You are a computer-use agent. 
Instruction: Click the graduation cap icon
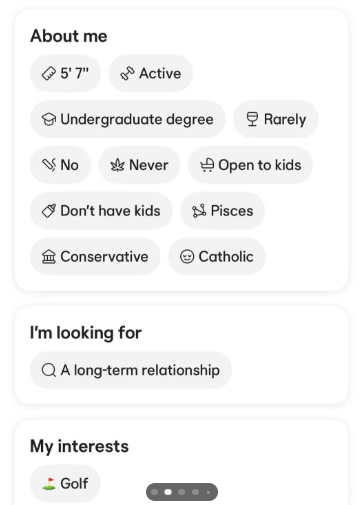(49, 119)
